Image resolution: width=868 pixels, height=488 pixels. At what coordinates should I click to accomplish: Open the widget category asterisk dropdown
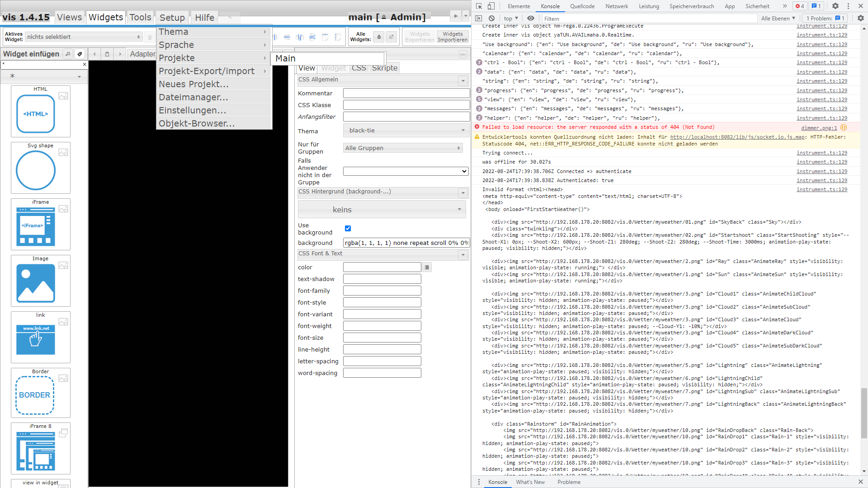coord(44,76)
